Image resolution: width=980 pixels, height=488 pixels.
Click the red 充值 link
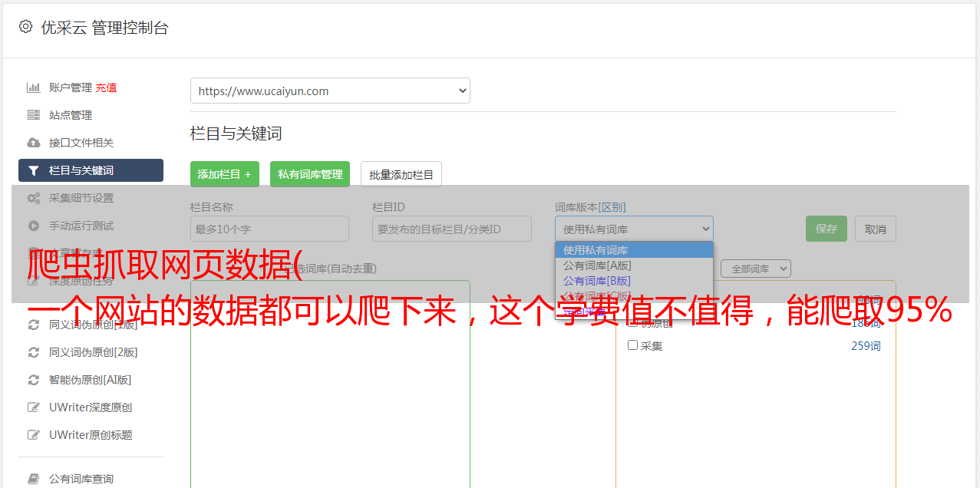(106, 87)
